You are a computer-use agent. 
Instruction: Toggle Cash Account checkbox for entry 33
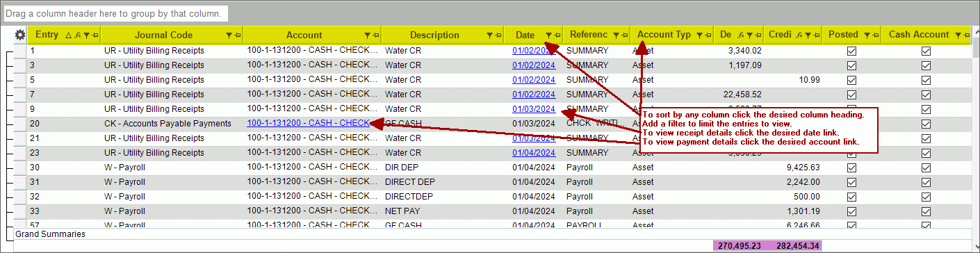click(x=926, y=211)
